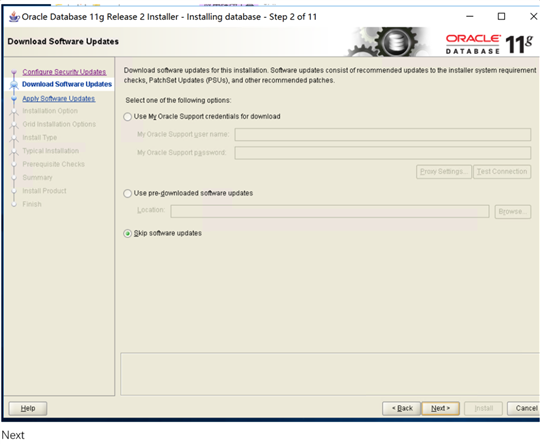540x444 pixels.
Task: Click the Installation Option step text
Action: coord(50,111)
